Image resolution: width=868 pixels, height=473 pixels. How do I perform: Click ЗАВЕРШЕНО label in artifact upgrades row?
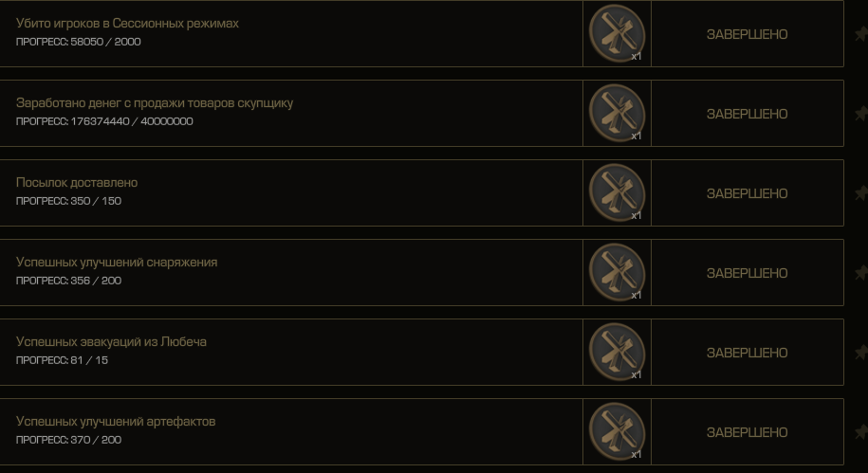tap(747, 432)
